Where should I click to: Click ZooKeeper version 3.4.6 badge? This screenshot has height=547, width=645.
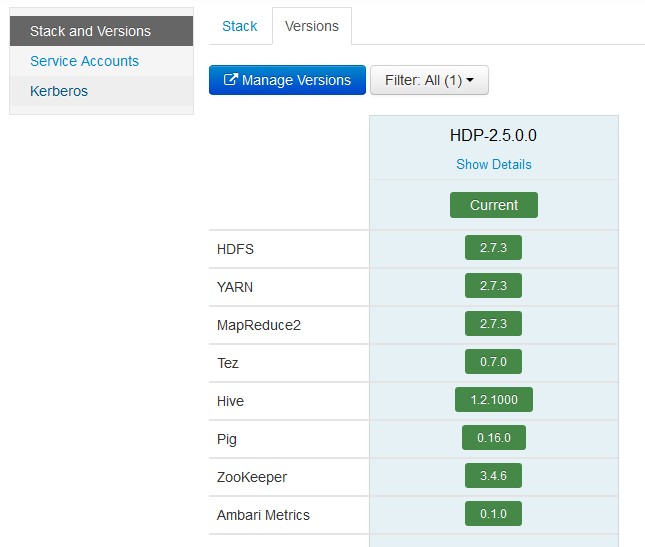click(493, 476)
